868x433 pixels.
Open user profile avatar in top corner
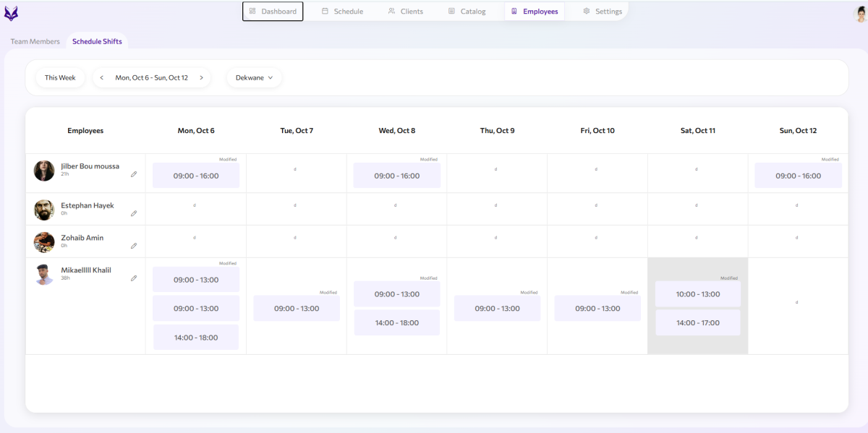click(860, 14)
